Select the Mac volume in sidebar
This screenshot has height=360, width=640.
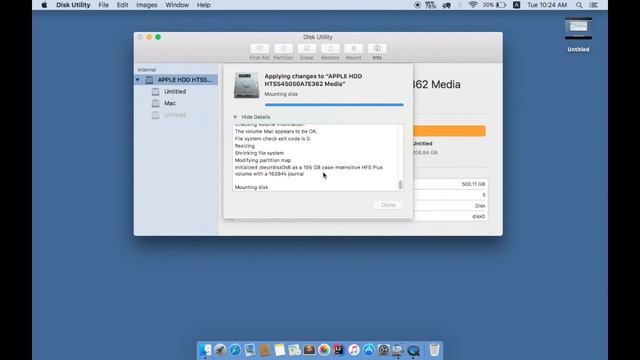pyautogui.click(x=170, y=103)
